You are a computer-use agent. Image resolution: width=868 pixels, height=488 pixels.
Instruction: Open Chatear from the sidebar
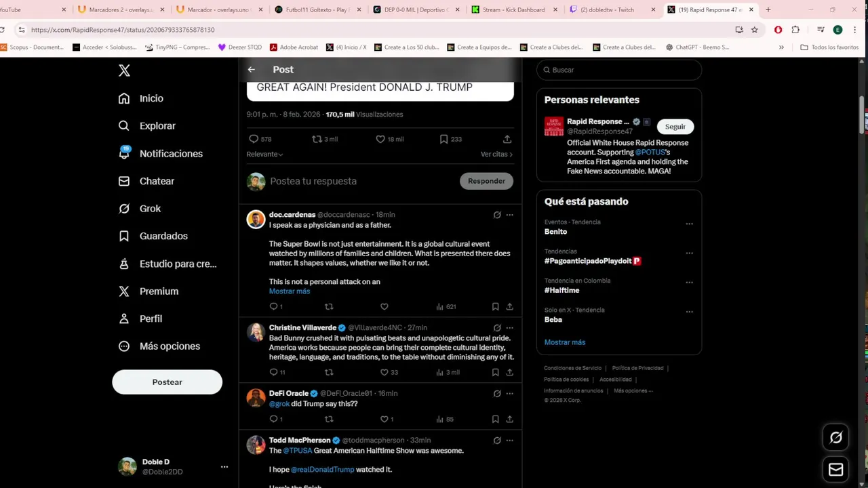click(x=146, y=181)
